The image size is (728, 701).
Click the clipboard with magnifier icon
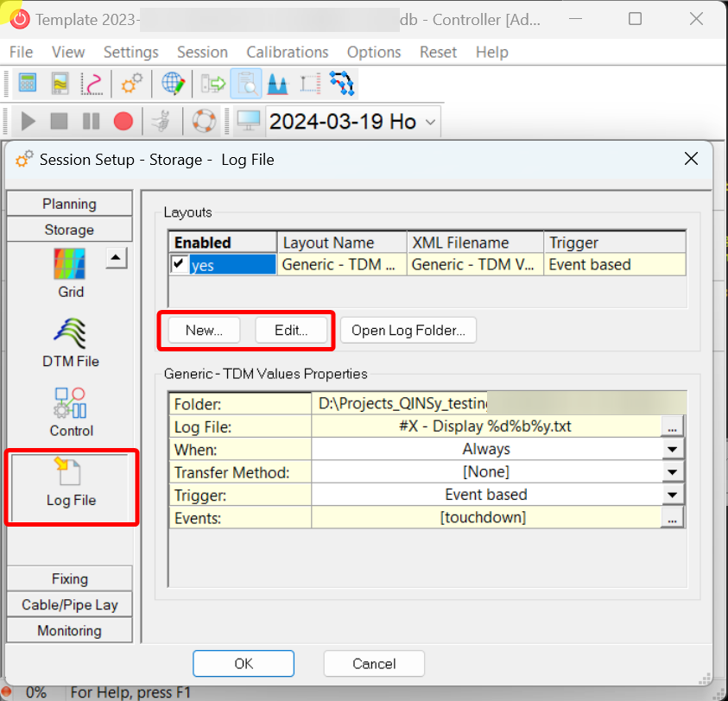tap(246, 84)
